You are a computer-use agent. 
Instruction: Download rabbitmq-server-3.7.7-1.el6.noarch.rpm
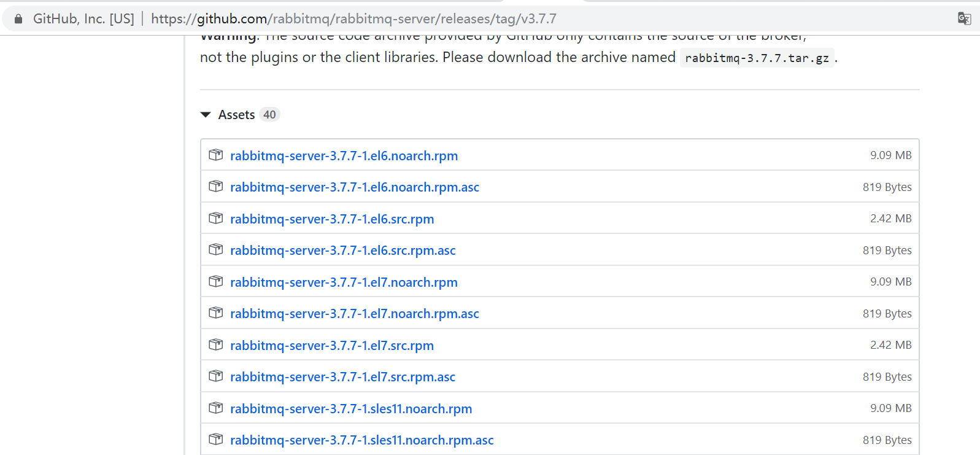[x=344, y=156]
